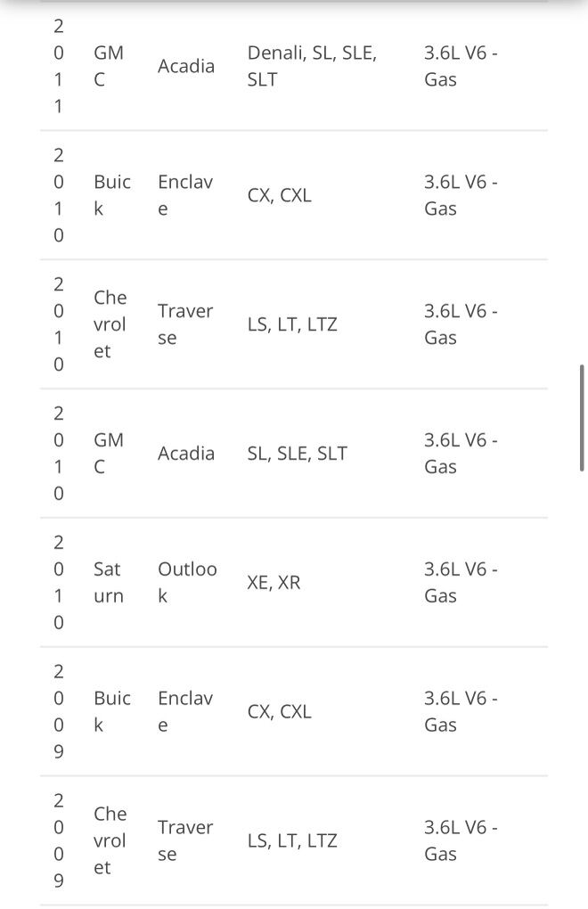
Task: Select GMC in the 2011 row
Action: tap(108, 66)
